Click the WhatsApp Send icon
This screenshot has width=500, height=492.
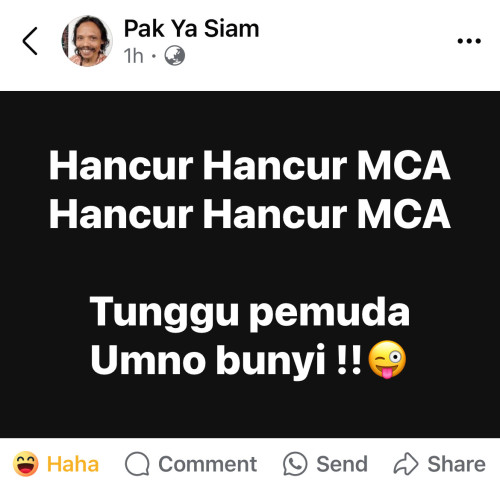pos(295,464)
